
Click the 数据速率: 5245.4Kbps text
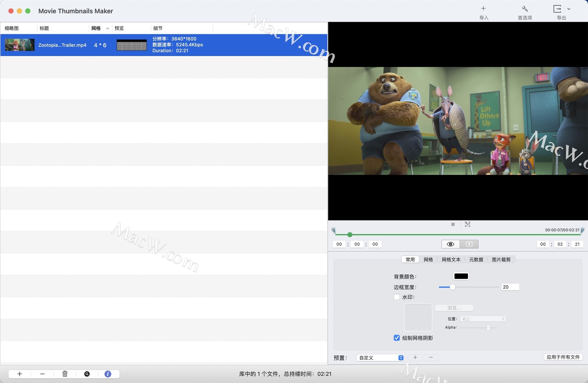click(178, 45)
